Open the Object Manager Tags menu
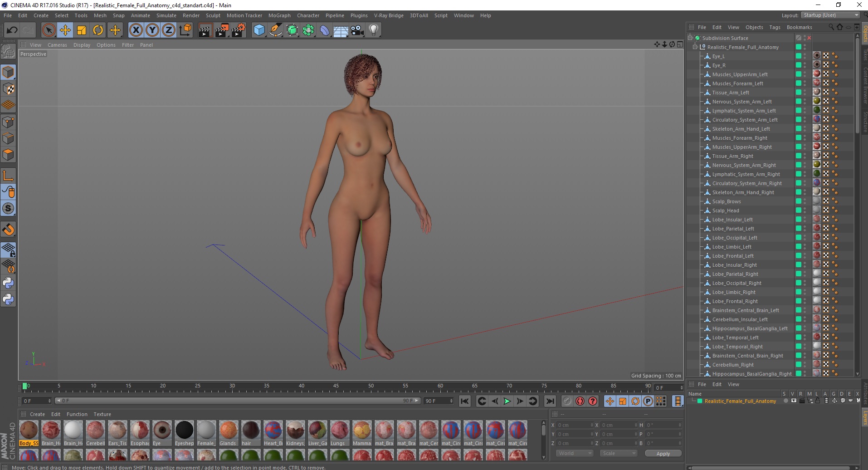 [x=775, y=27]
